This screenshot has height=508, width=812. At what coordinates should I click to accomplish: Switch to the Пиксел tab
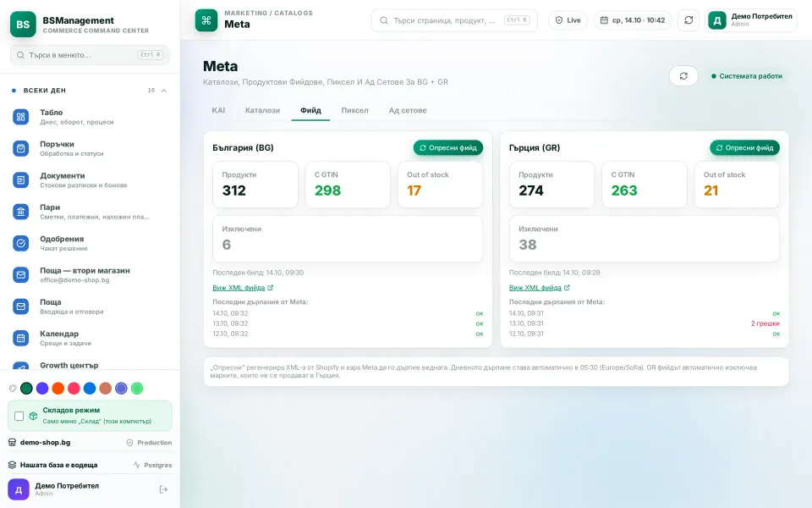pos(354,110)
